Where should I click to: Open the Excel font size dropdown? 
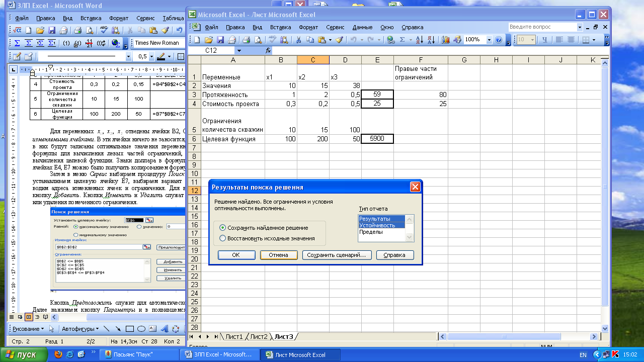532,40
